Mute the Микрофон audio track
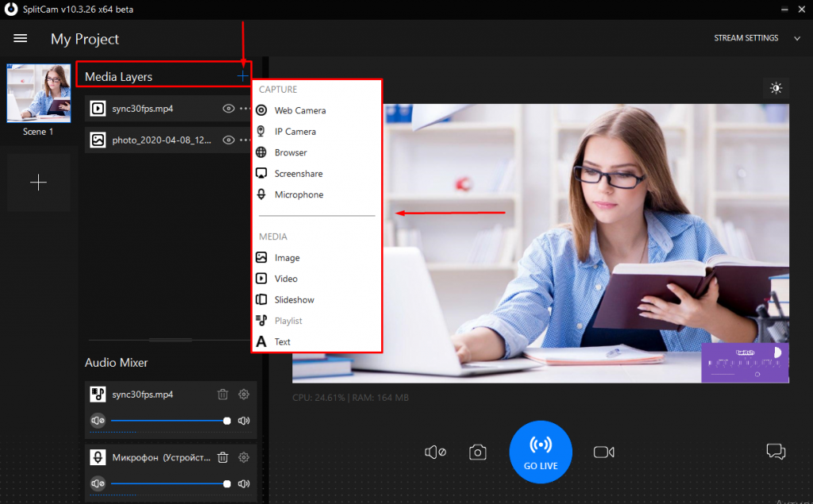Viewport: 813px width, 504px height. coord(98,484)
